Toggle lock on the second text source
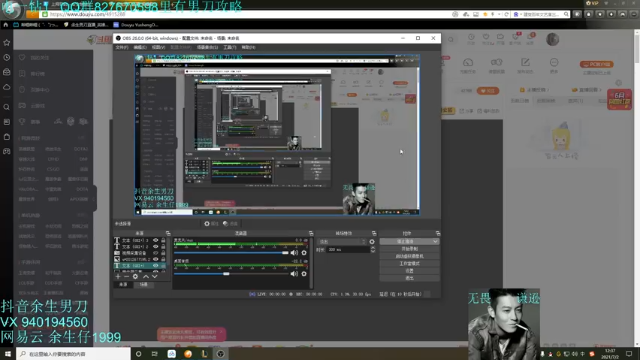Image resolution: width=640 pixels, height=360 pixels. (x=163, y=247)
